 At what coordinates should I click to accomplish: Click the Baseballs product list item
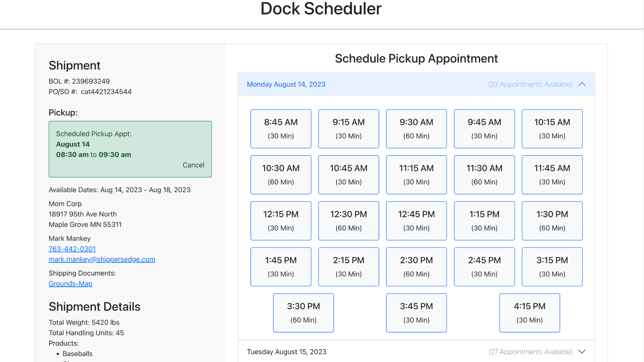click(77, 354)
